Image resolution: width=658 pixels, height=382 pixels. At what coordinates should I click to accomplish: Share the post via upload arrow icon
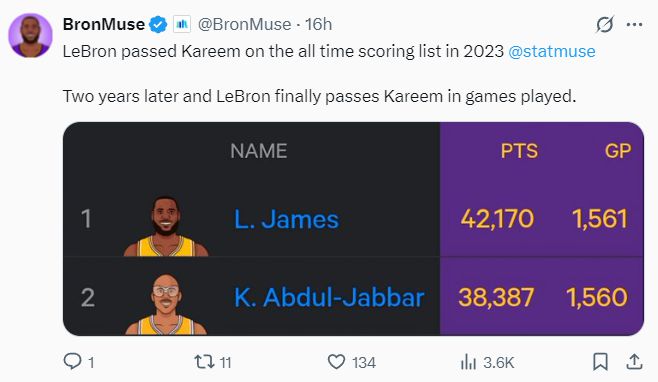tap(634, 361)
